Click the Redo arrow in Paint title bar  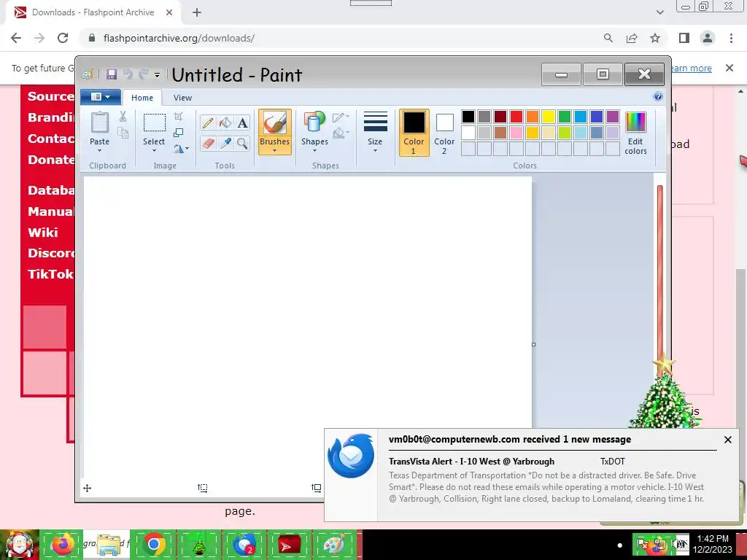143,74
